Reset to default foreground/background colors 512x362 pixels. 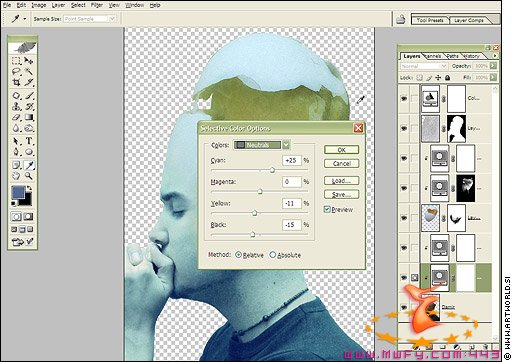(x=14, y=203)
